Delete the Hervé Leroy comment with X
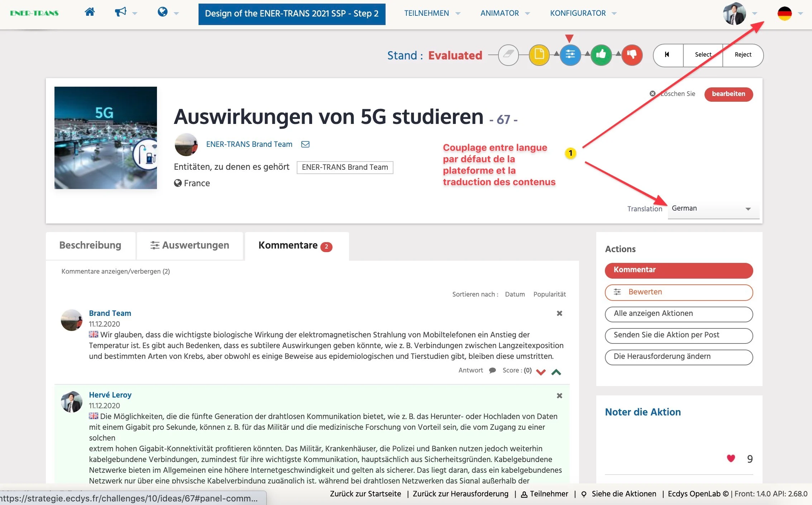 (559, 396)
